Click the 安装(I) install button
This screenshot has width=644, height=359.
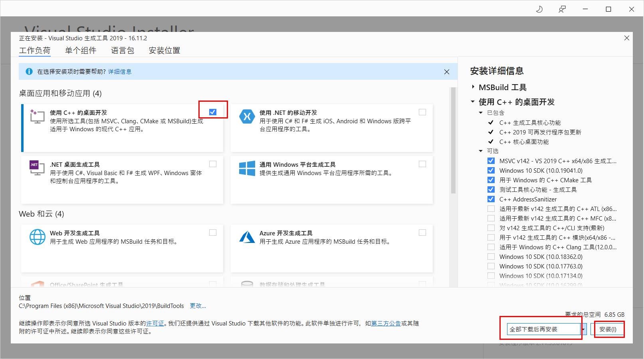tap(608, 329)
